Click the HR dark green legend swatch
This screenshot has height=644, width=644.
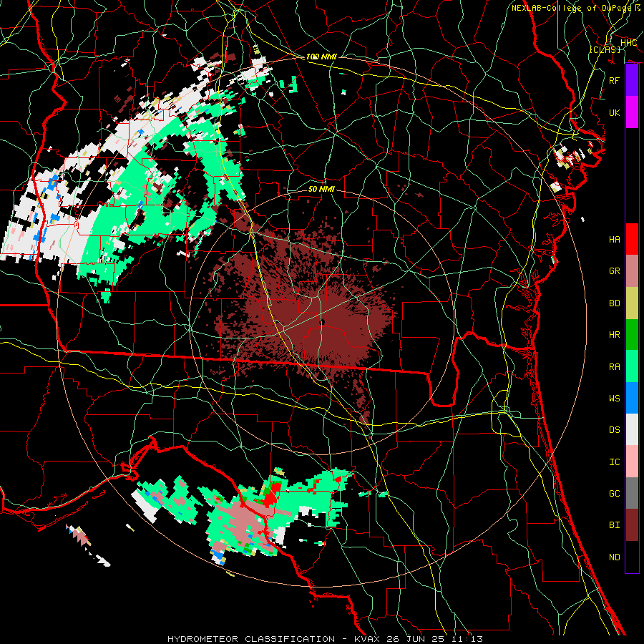632,334
